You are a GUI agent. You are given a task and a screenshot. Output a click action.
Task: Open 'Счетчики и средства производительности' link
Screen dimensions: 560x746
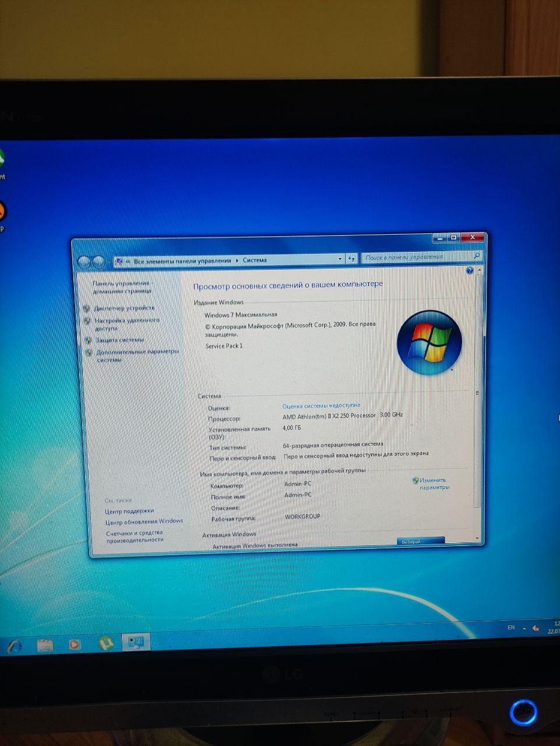135,536
